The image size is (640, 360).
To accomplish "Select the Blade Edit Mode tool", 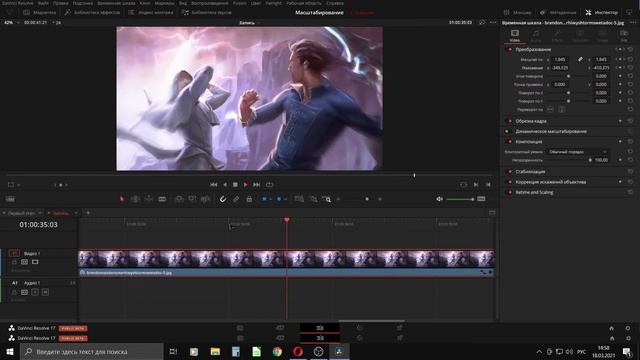I will pos(162,199).
